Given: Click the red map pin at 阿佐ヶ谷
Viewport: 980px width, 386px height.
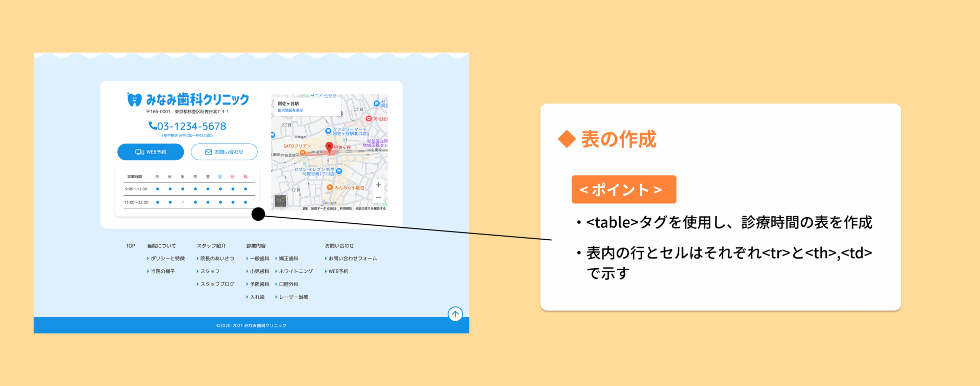Looking at the screenshot, I should tap(329, 147).
